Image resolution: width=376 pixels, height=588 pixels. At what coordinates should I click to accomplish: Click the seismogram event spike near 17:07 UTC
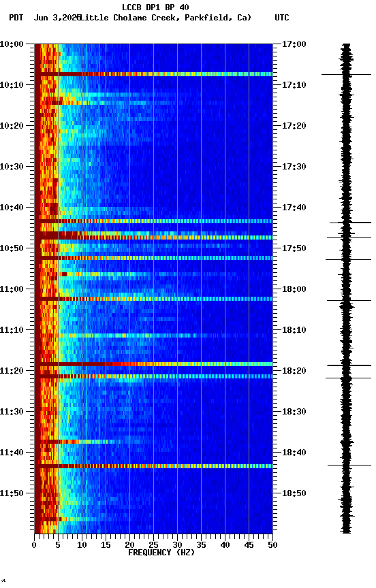pos(346,75)
